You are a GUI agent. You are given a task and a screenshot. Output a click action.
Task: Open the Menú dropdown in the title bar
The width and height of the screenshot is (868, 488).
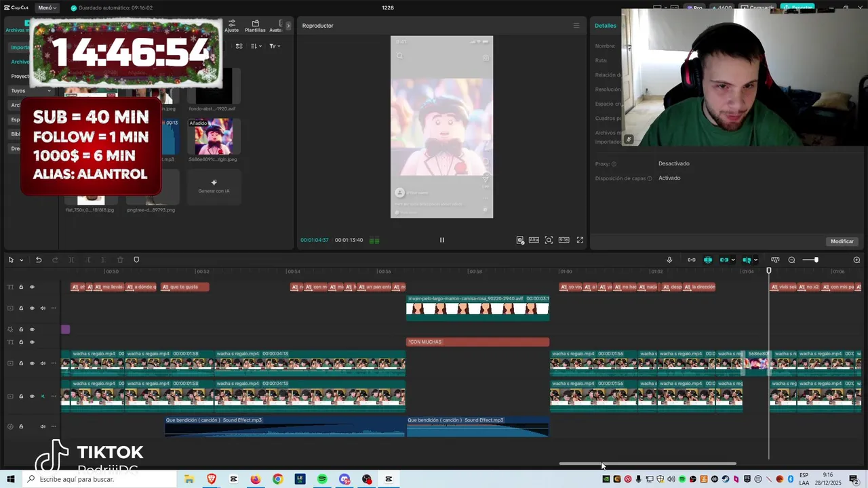(47, 7)
